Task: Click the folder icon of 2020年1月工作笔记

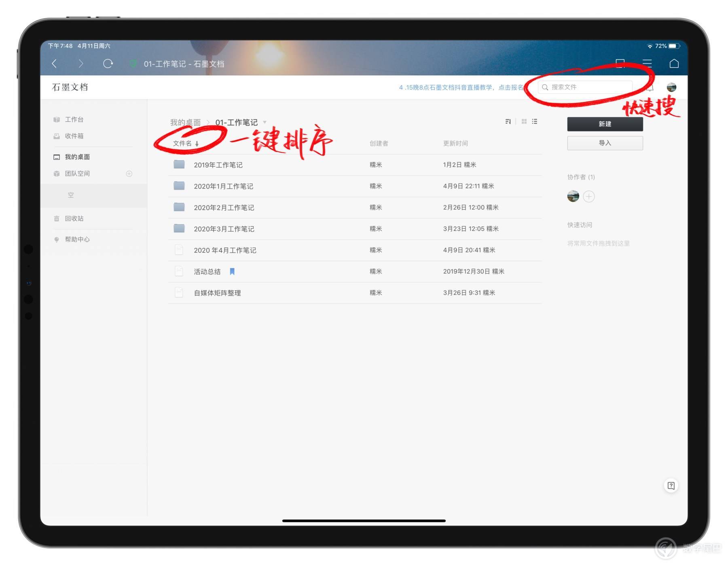Action: point(179,186)
